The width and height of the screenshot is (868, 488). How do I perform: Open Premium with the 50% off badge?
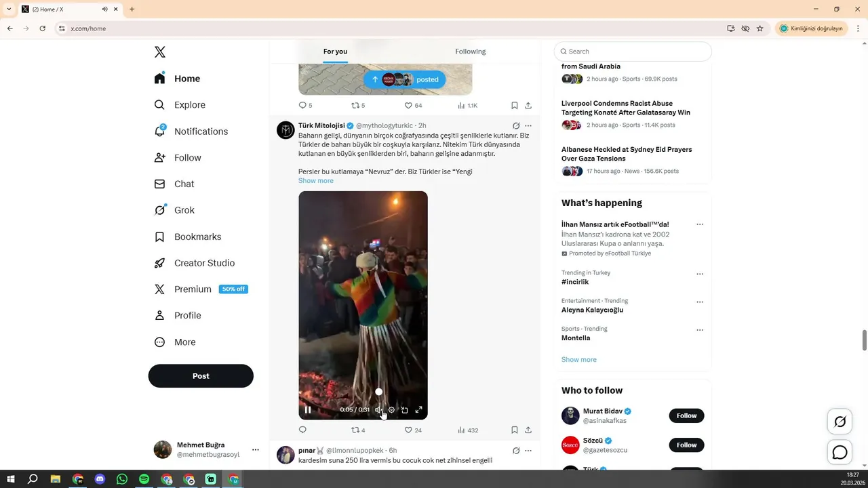click(201, 289)
